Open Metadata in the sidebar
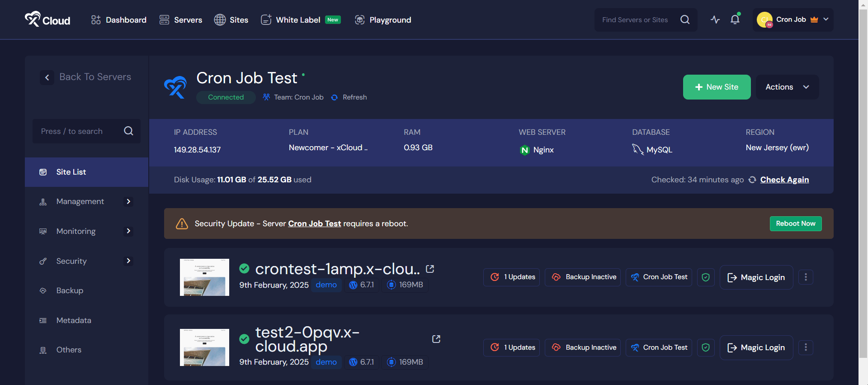The image size is (868, 385). point(86,320)
